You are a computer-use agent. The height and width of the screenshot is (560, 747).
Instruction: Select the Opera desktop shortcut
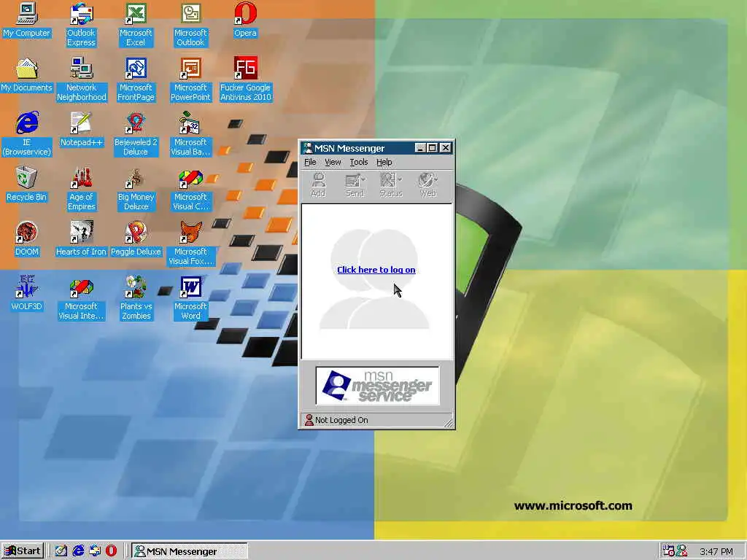pos(245,20)
